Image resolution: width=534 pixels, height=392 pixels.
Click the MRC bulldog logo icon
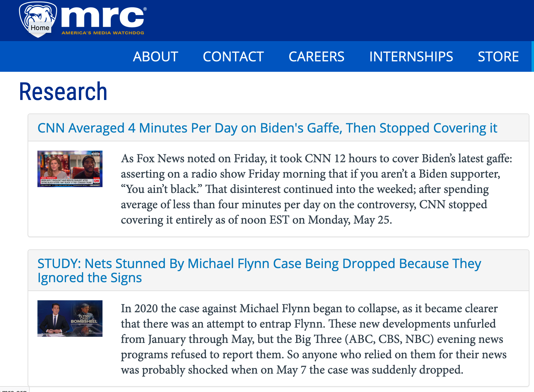point(38,19)
